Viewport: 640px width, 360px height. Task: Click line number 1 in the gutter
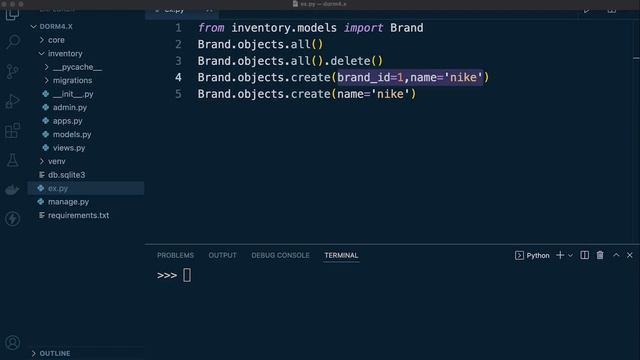click(178, 28)
